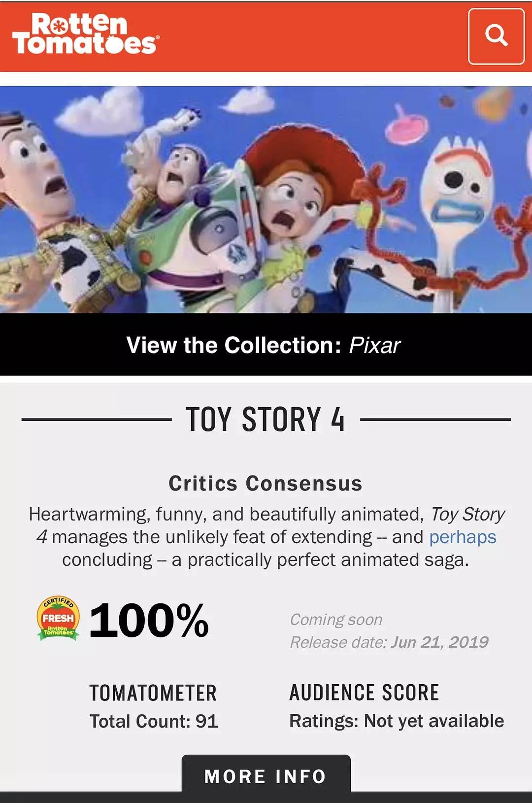532x803 pixels.
Task: Click the AUDIENCE SCORE label
Action: click(364, 692)
